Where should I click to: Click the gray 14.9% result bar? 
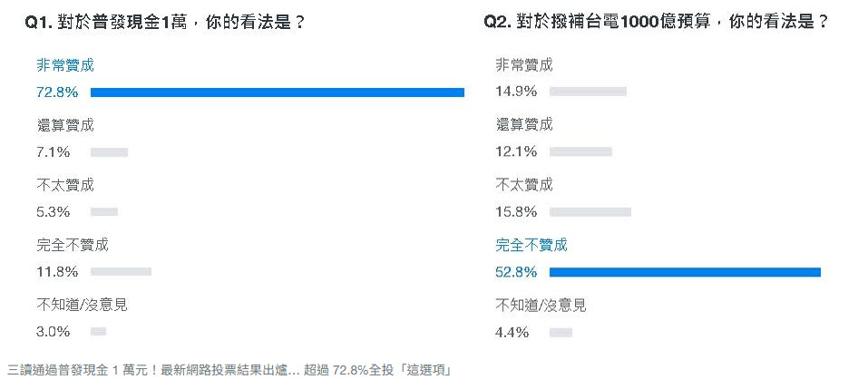click(x=588, y=92)
